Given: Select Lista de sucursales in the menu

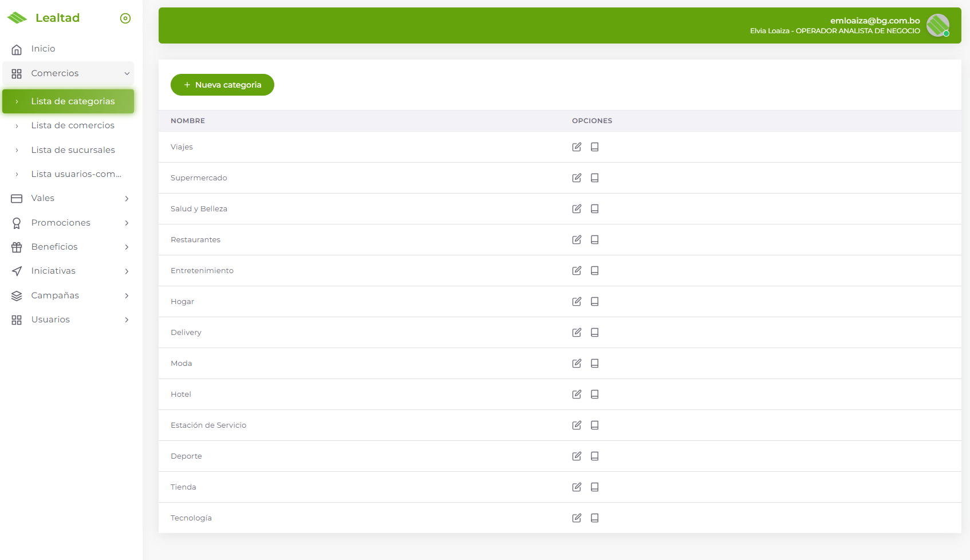Looking at the screenshot, I should tap(73, 149).
